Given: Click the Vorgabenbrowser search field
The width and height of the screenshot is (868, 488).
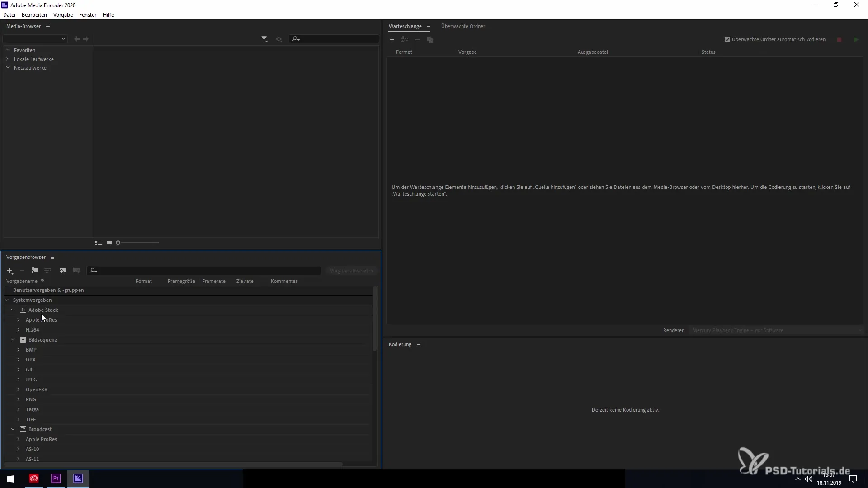Looking at the screenshot, I should (204, 271).
